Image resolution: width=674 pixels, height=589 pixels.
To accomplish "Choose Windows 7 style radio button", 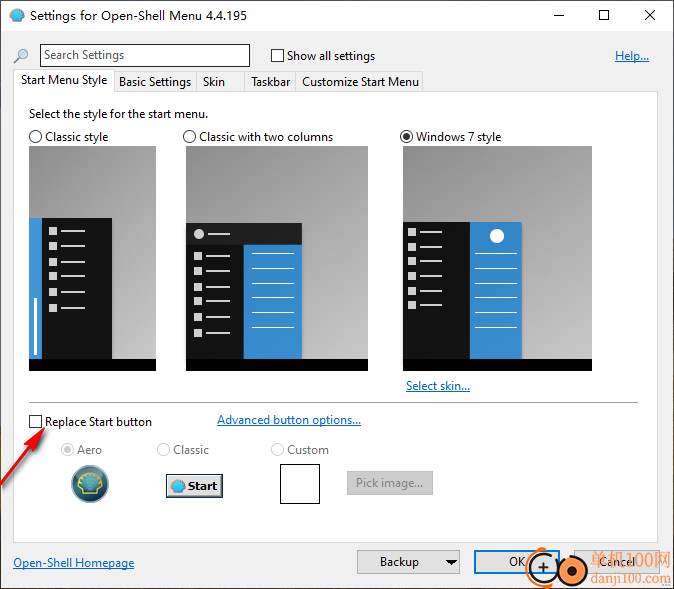I will [x=406, y=137].
